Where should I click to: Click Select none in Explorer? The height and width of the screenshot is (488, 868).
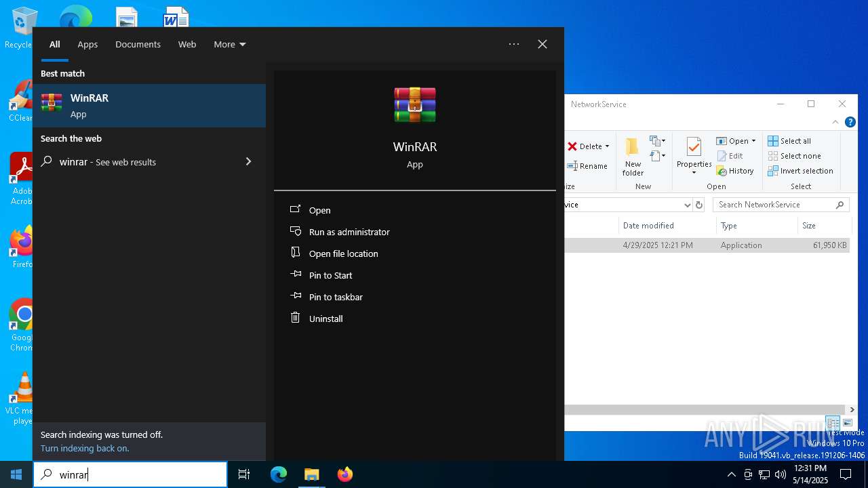794,156
